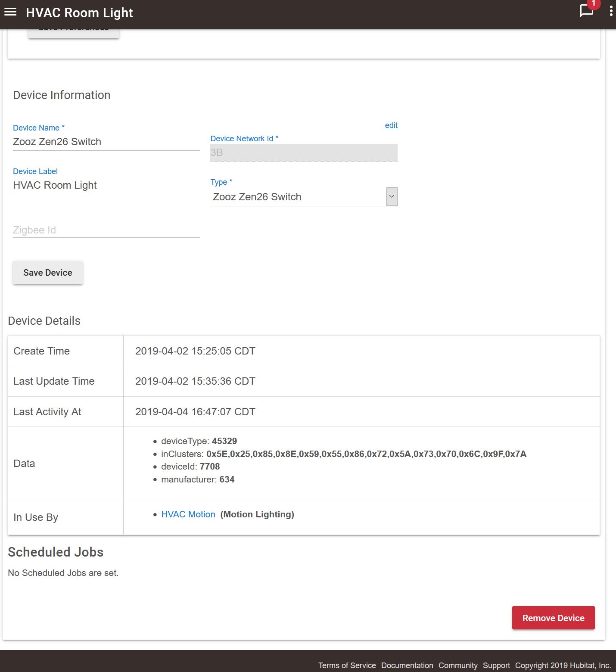Open the hamburger navigation menu
The height and width of the screenshot is (672, 616).
click(x=10, y=12)
